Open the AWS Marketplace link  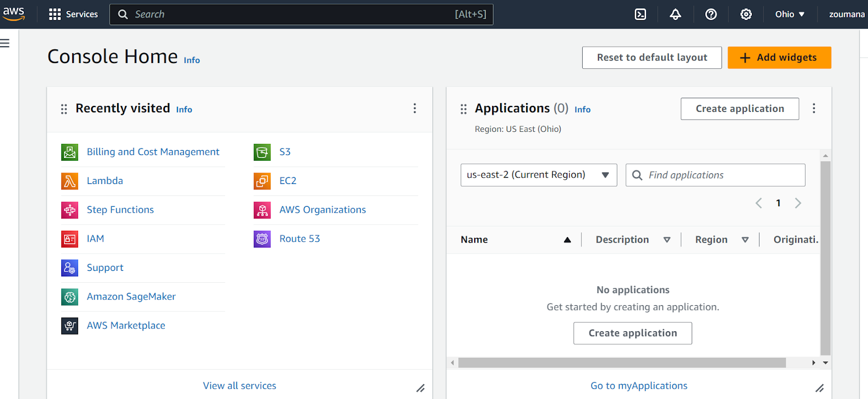pyautogui.click(x=126, y=326)
